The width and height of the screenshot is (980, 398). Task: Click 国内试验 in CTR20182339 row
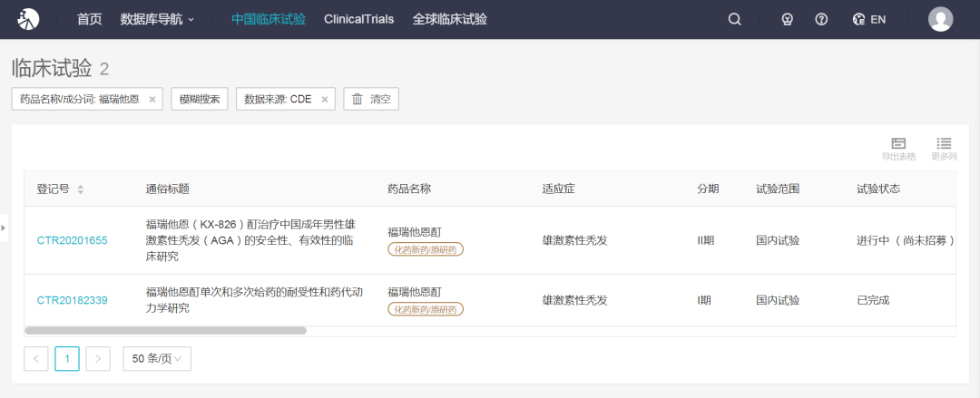[x=778, y=300]
